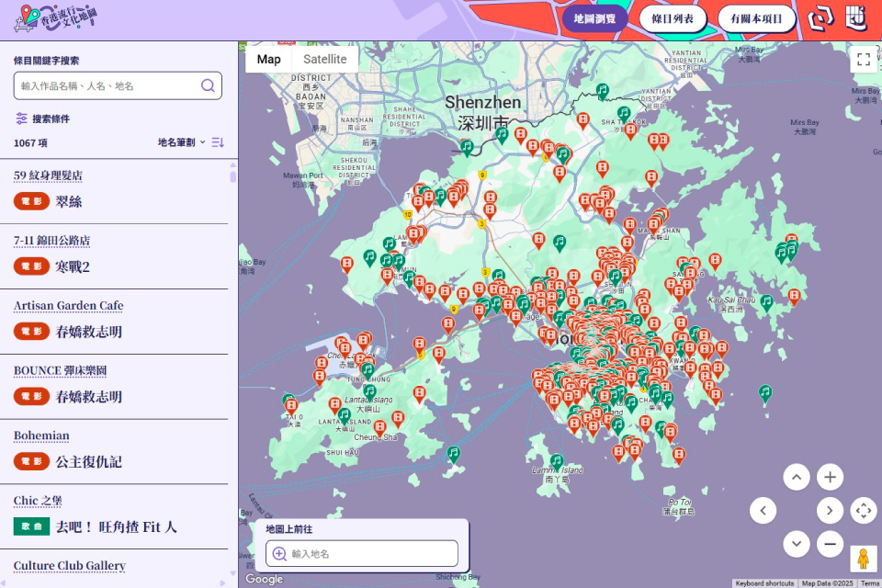
Task: Open the Bohemian location entry
Action: 41,435
